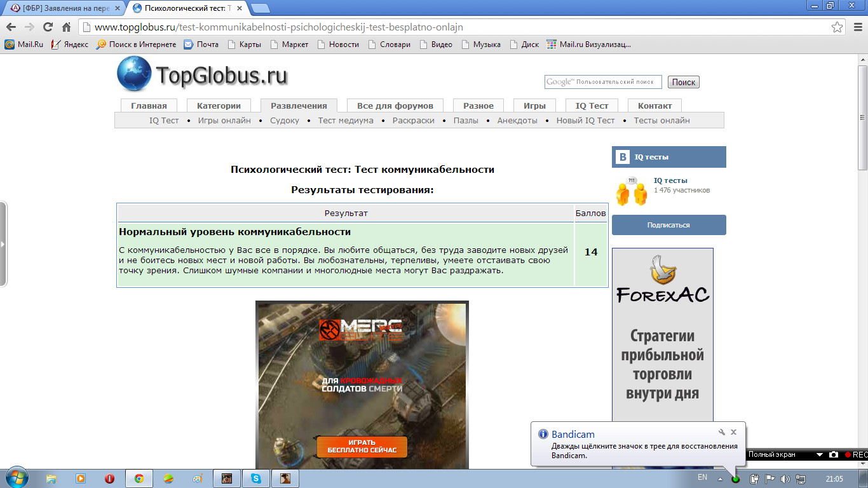
Task: Open the Почта bookmark
Action: [x=201, y=44]
